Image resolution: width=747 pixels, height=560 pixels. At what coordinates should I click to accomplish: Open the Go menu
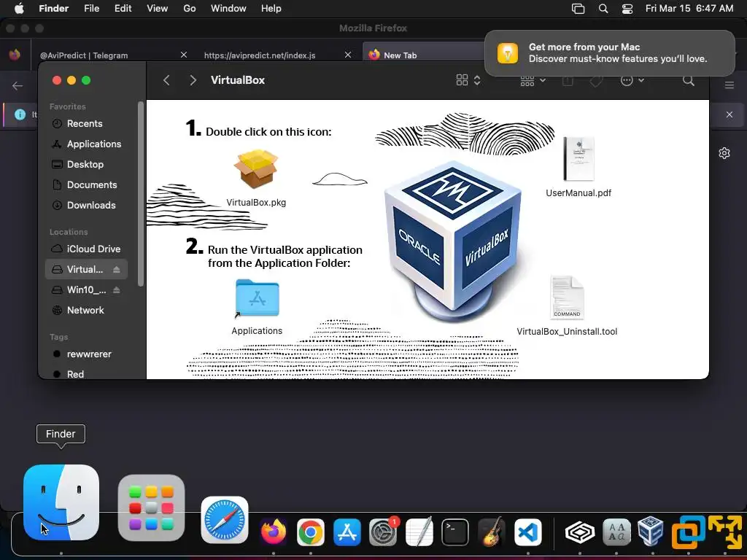(x=190, y=8)
